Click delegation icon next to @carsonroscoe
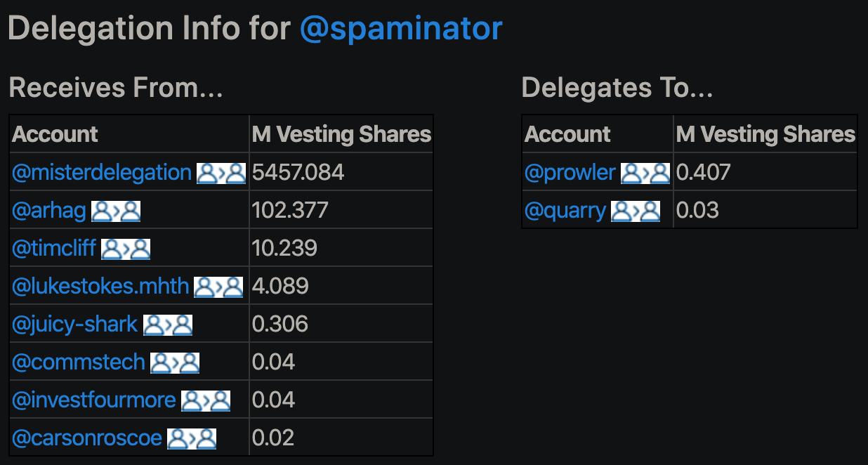The height and width of the screenshot is (465, 868). click(192, 438)
